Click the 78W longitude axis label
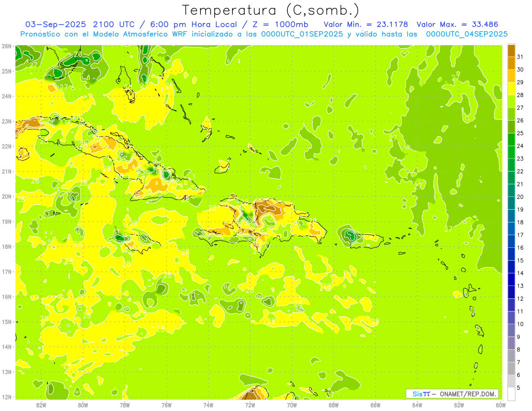This screenshot has width=532, height=411. point(125,405)
